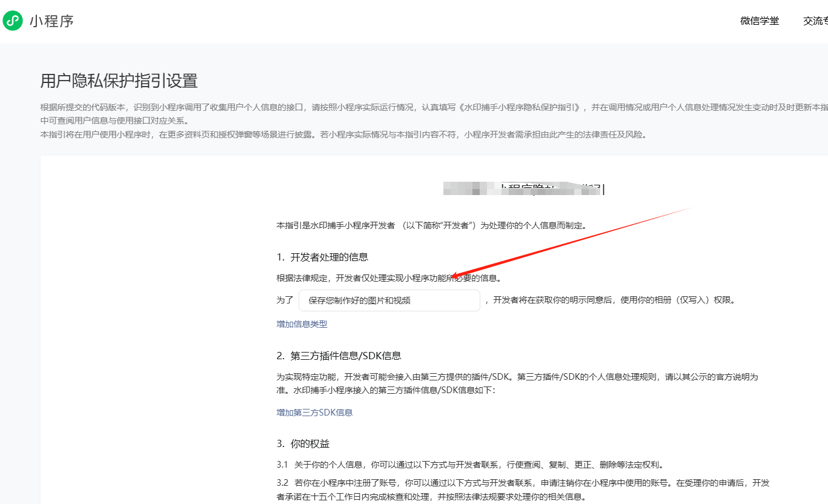Open the 微信学堂 menu item
Image resolution: width=828 pixels, height=504 pixels.
pos(760,21)
